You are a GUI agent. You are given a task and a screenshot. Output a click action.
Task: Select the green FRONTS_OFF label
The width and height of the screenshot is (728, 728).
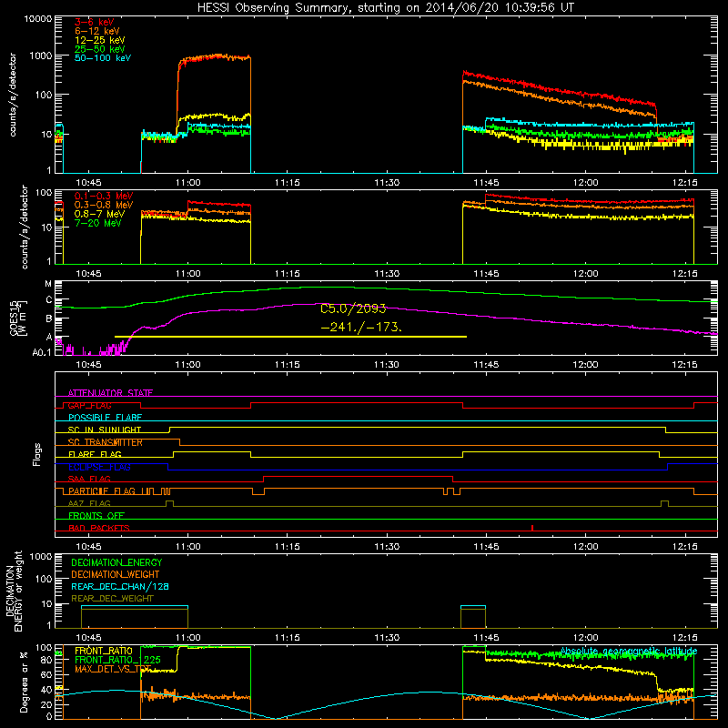click(x=96, y=515)
